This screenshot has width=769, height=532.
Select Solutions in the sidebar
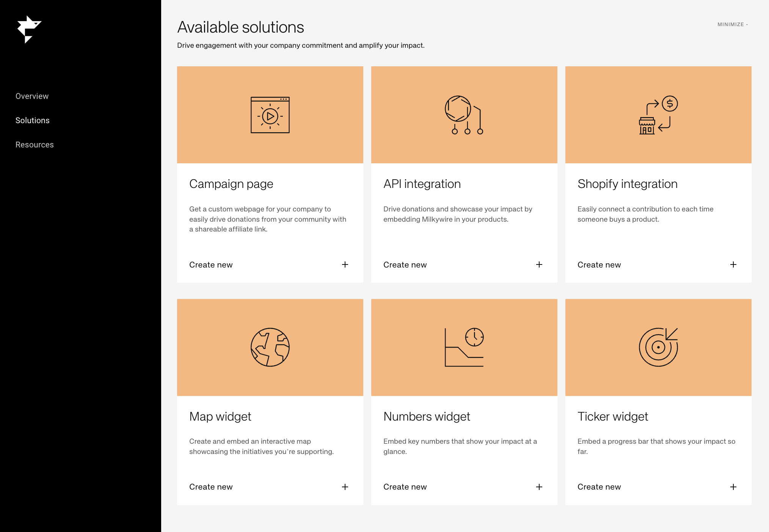tap(32, 120)
